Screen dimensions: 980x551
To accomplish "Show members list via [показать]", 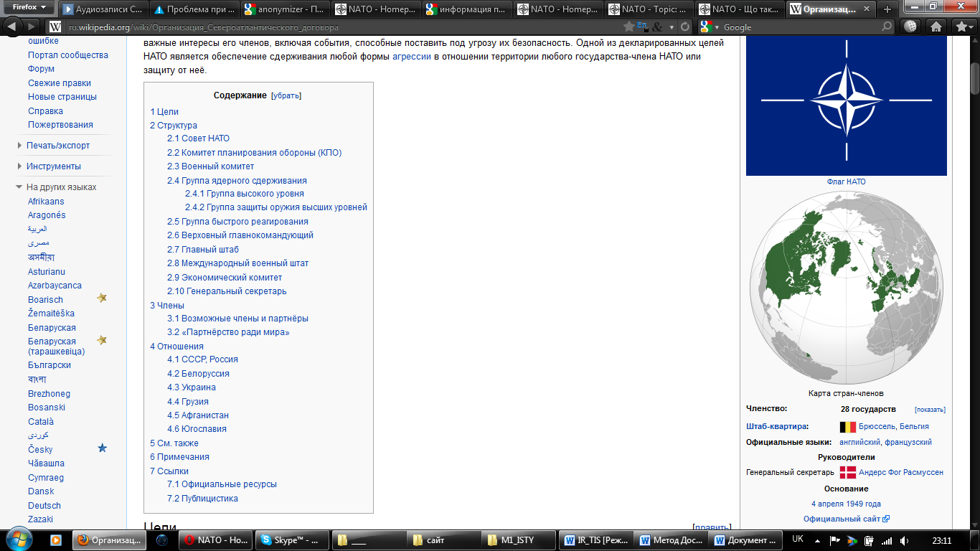I will tap(930, 410).
